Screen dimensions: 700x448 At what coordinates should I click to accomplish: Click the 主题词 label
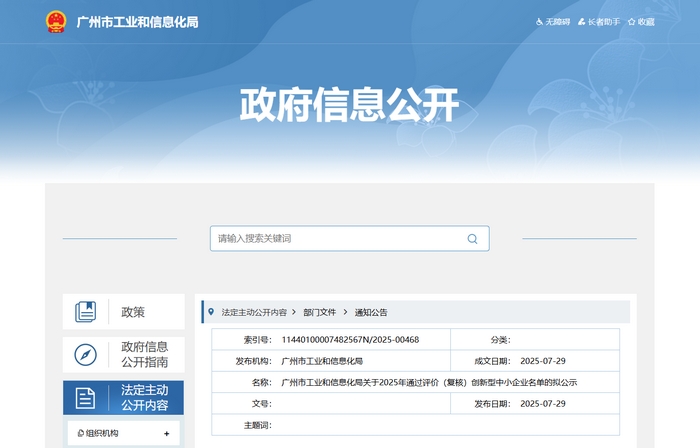[258, 425]
